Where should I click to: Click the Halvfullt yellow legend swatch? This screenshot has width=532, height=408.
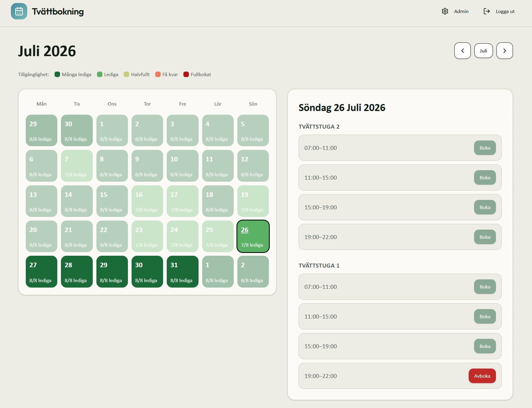pos(126,74)
